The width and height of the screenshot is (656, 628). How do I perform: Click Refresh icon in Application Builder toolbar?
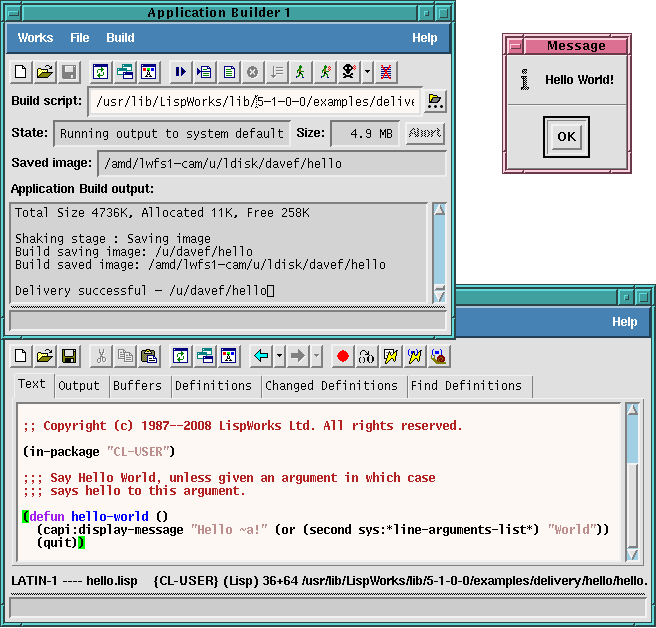tap(100, 72)
